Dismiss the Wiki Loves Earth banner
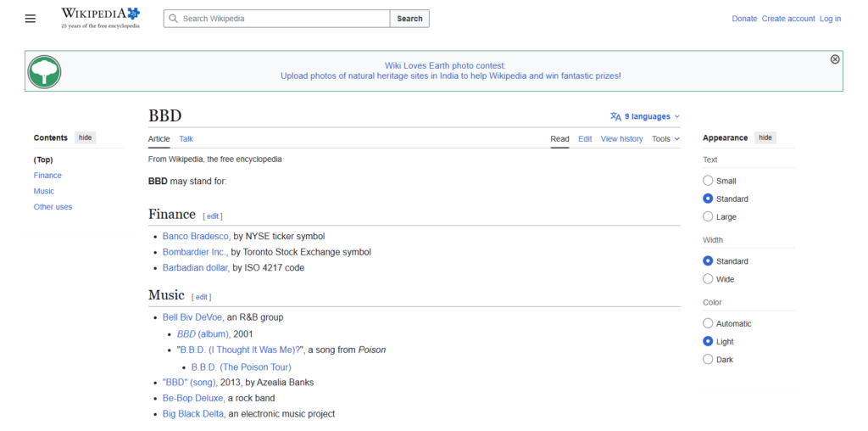Screen dimensions: 868x431 point(835,59)
